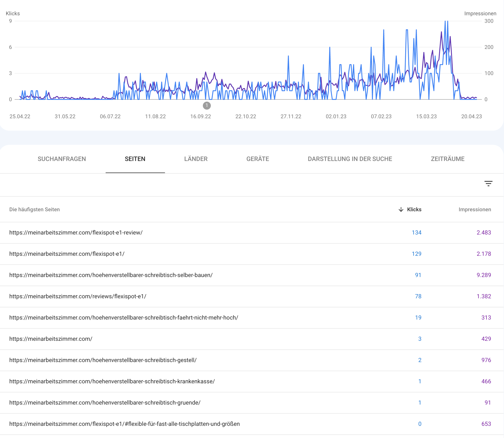
Task: Click the sort arrow next to Klicks
Action: coord(401,209)
